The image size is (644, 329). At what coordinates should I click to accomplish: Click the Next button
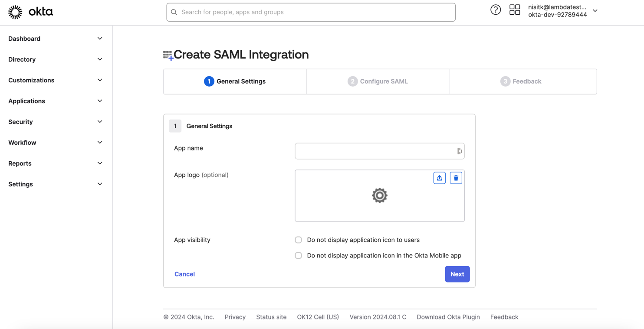[457, 274]
